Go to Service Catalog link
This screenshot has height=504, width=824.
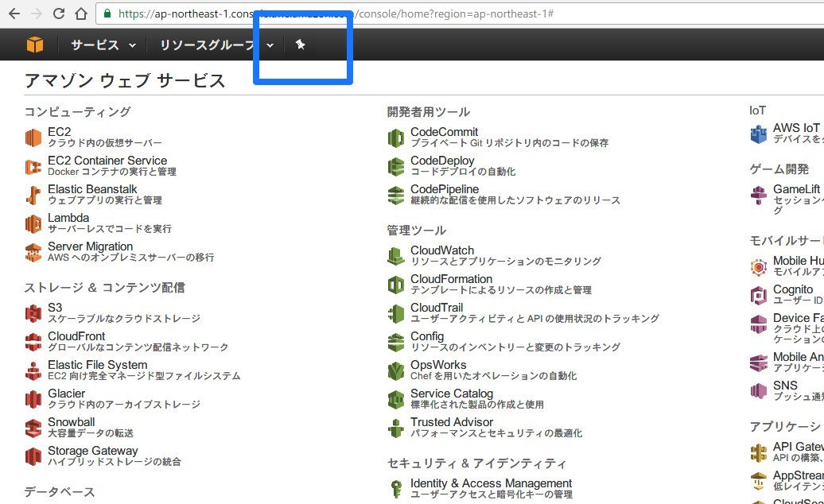452,394
